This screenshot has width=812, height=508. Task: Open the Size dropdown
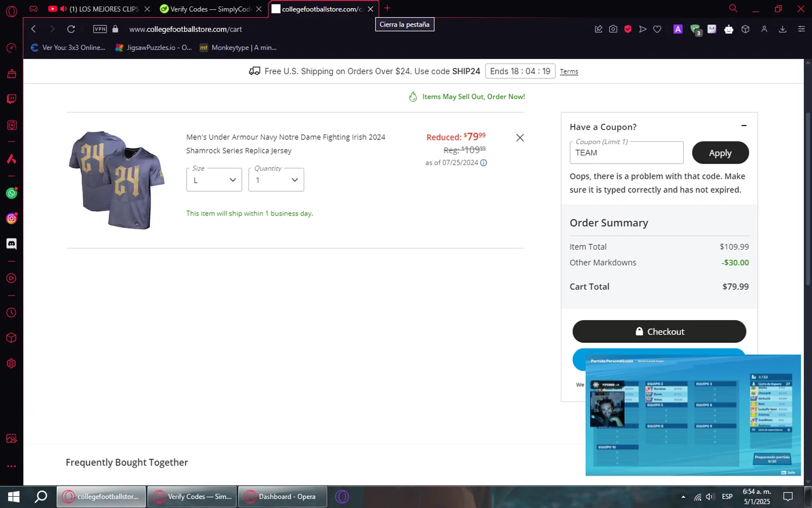tap(214, 180)
